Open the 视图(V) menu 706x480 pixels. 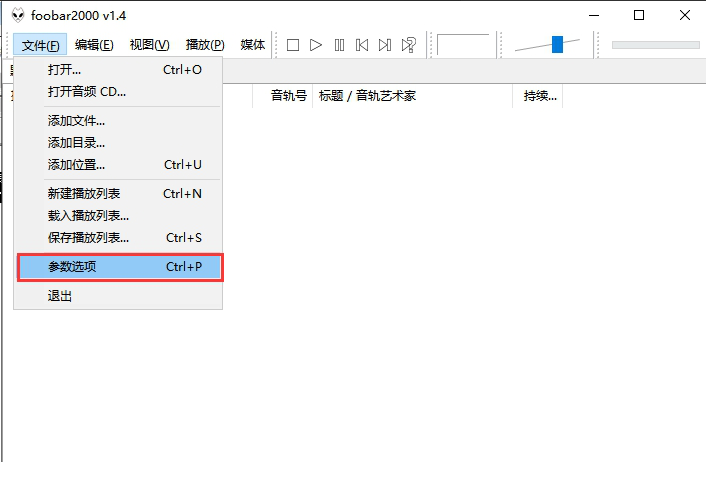tap(149, 45)
